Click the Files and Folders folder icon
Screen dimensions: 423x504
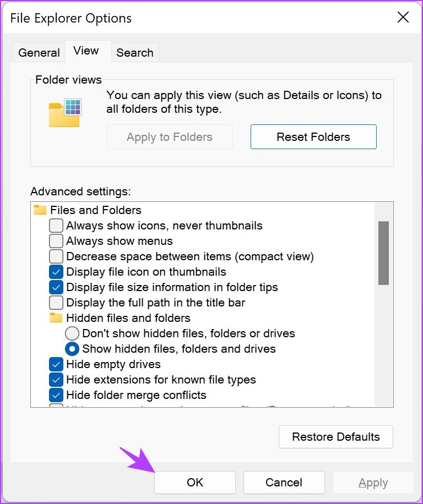pos(40,210)
